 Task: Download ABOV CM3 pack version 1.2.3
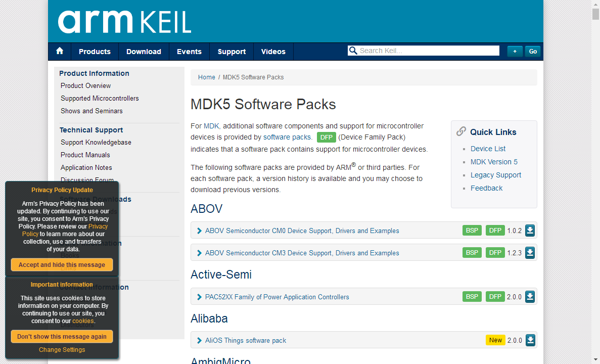pos(530,253)
